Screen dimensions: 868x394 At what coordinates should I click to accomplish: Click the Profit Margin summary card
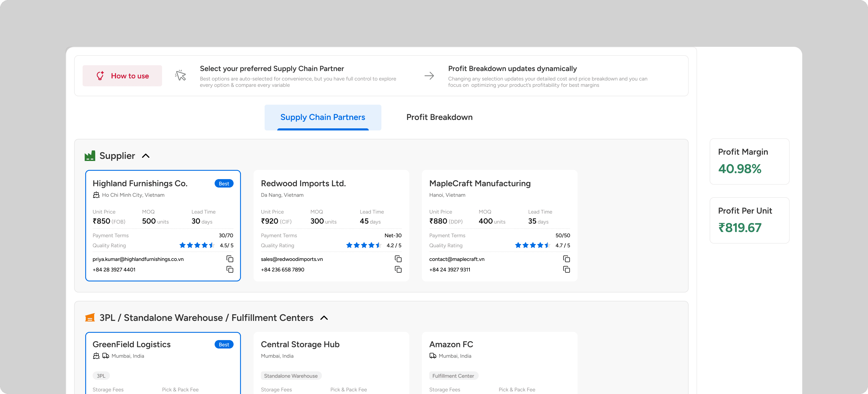pos(749,161)
